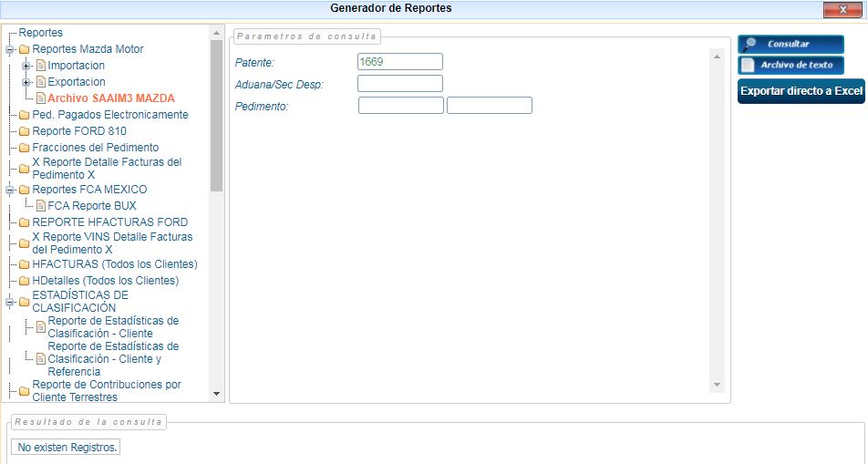Screen dimensions: 868x464
Task: Click the Archivo de texto button
Action: 790,65
